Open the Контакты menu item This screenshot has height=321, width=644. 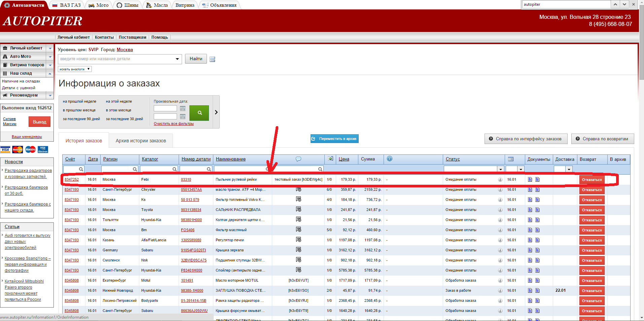[104, 37]
